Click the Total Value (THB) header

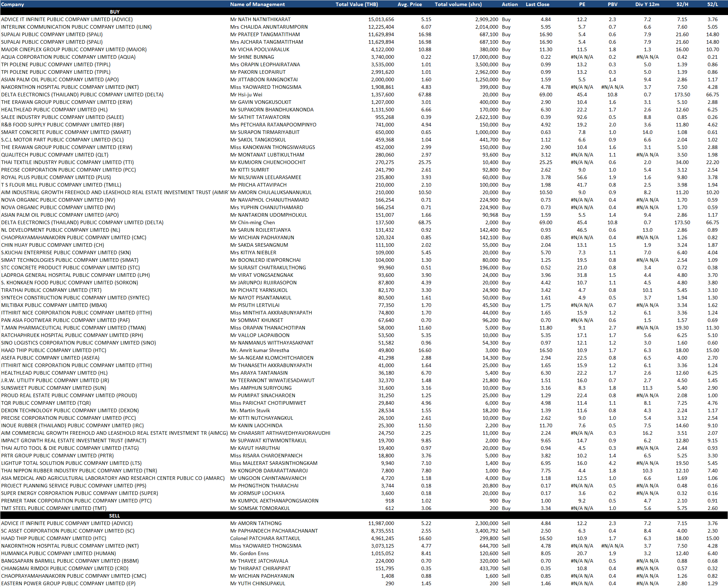pyautogui.click(x=356, y=4)
